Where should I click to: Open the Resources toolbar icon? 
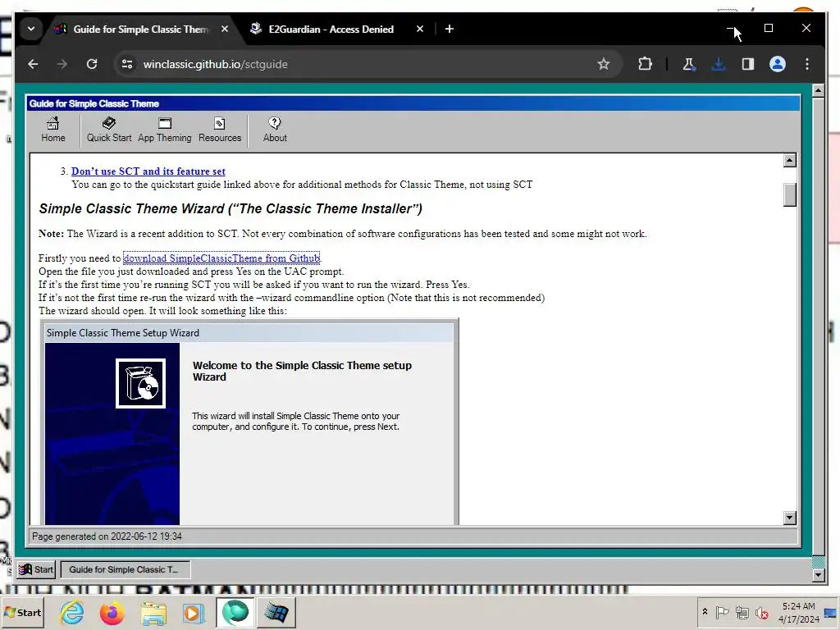220,130
